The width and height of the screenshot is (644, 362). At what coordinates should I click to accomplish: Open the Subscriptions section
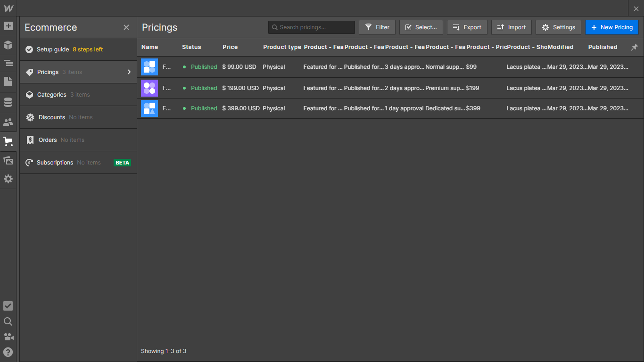(x=78, y=163)
